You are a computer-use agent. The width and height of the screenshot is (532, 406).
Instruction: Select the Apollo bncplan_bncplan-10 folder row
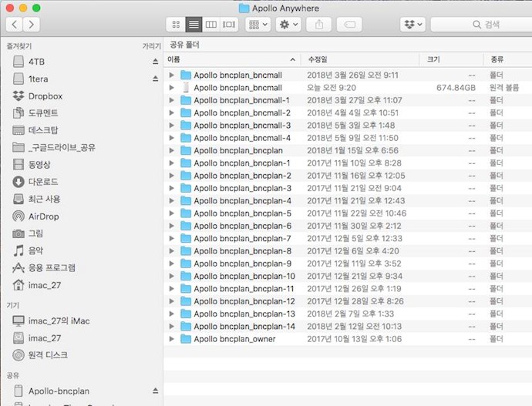point(244,276)
